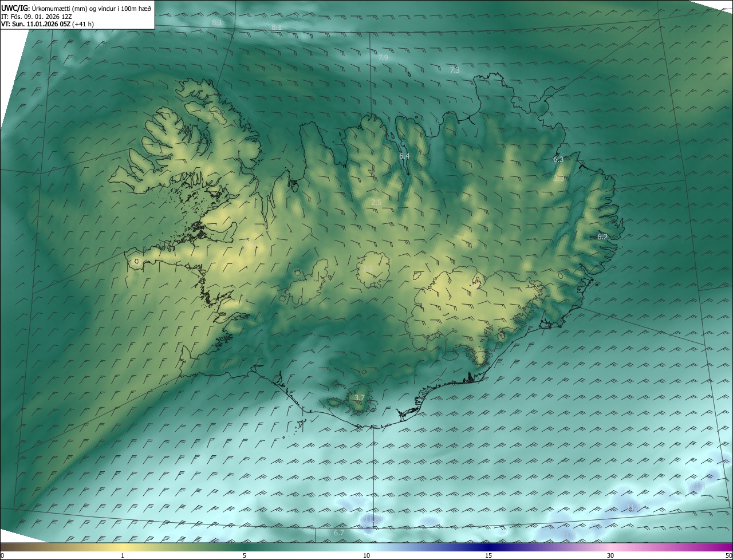Click the 5 tick label on the color scale
Screen dimensions: 733x560
(x=245, y=555)
